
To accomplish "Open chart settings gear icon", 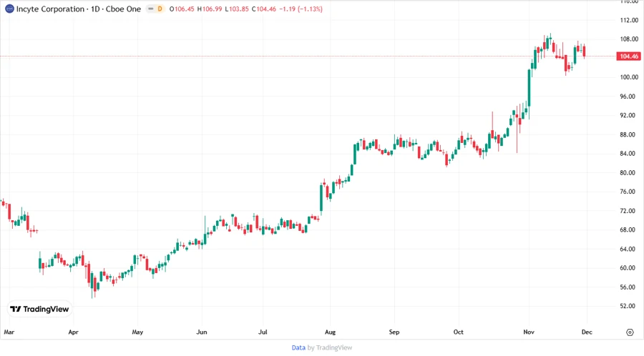I will (x=630, y=332).
